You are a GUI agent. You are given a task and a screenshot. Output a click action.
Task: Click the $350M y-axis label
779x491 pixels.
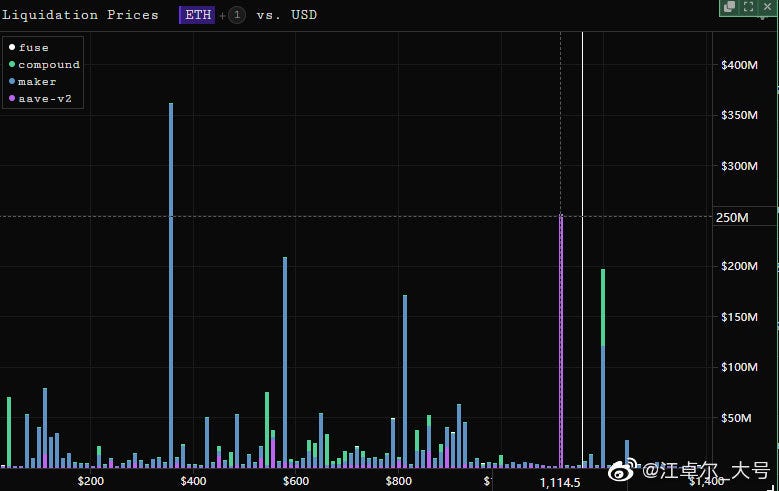pos(739,115)
